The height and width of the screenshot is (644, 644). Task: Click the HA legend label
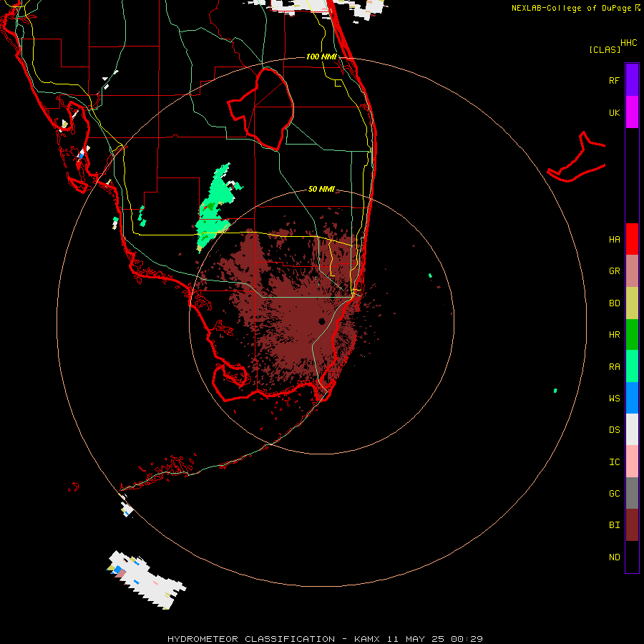614,240
